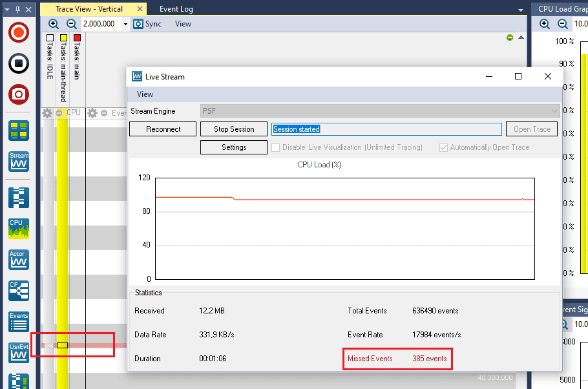Zoom out on the CPU Load Graph panel
588x389 pixels.
point(563,24)
